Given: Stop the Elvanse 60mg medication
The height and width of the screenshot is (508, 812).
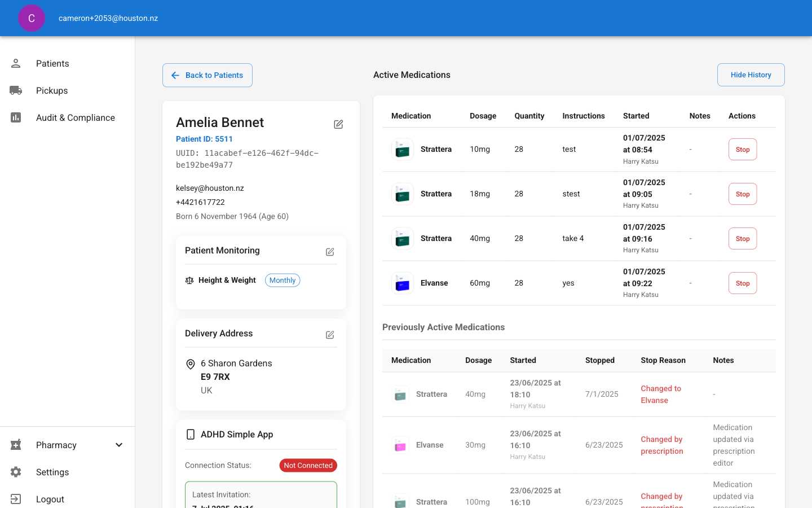Looking at the screenshot, I should pyautogui.click(x=743, y=283).
